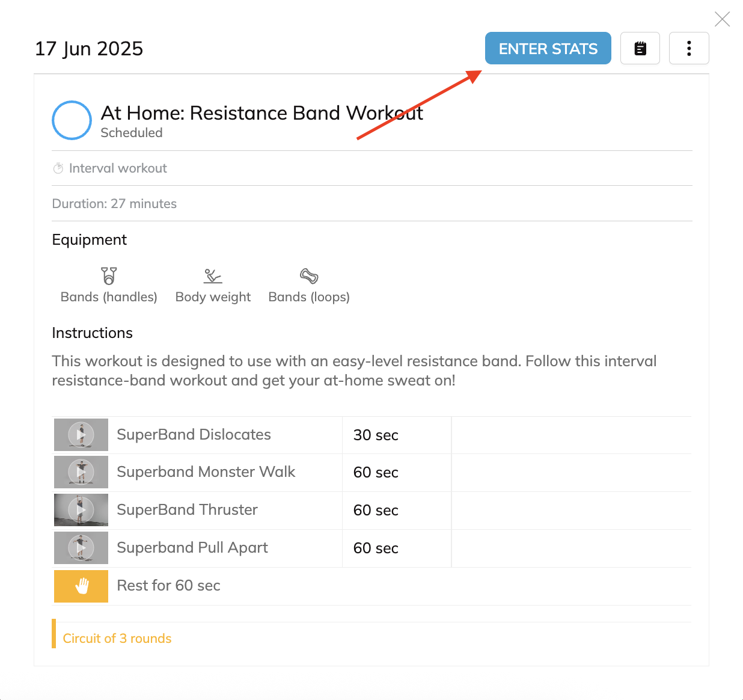Open the workout notes clipboard icon
743x700 pixels.
(x=640, y=48)
